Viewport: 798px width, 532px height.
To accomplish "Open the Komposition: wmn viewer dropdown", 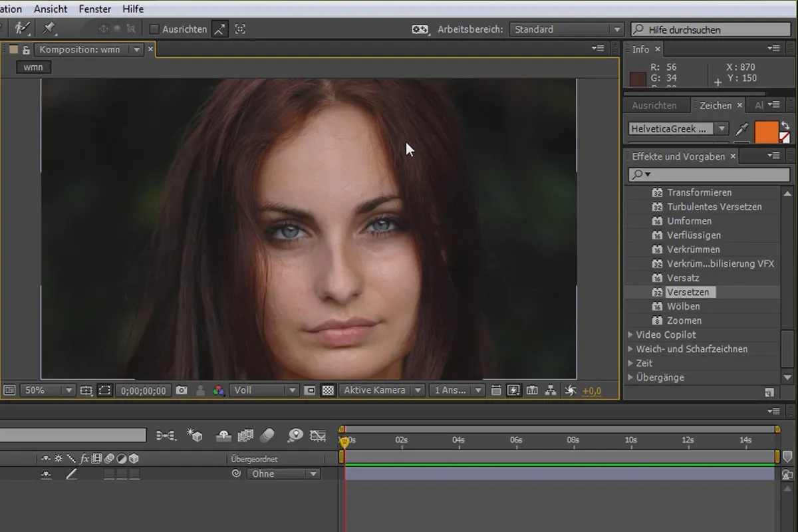I will pos(89,49).
